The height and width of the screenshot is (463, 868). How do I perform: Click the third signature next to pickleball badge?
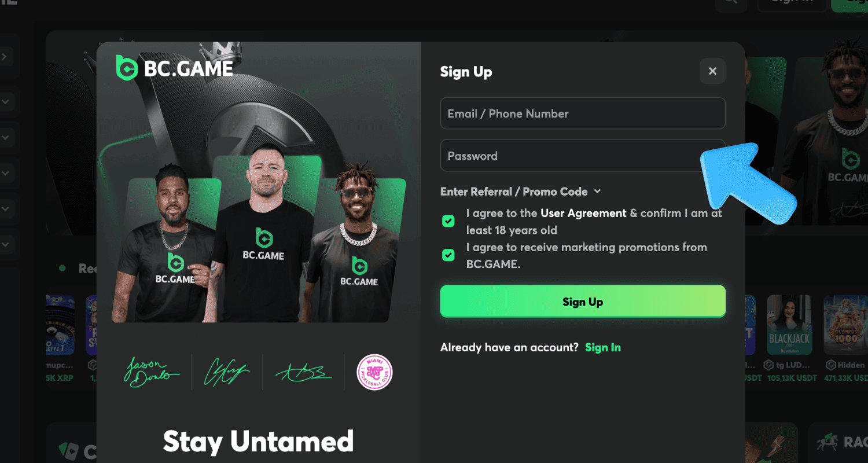304,372
